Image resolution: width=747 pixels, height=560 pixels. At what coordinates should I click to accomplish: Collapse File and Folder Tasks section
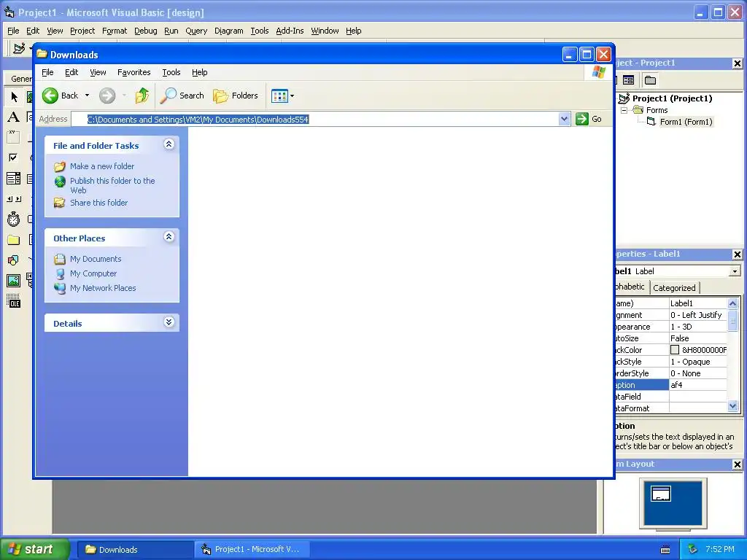coord(169,144)
